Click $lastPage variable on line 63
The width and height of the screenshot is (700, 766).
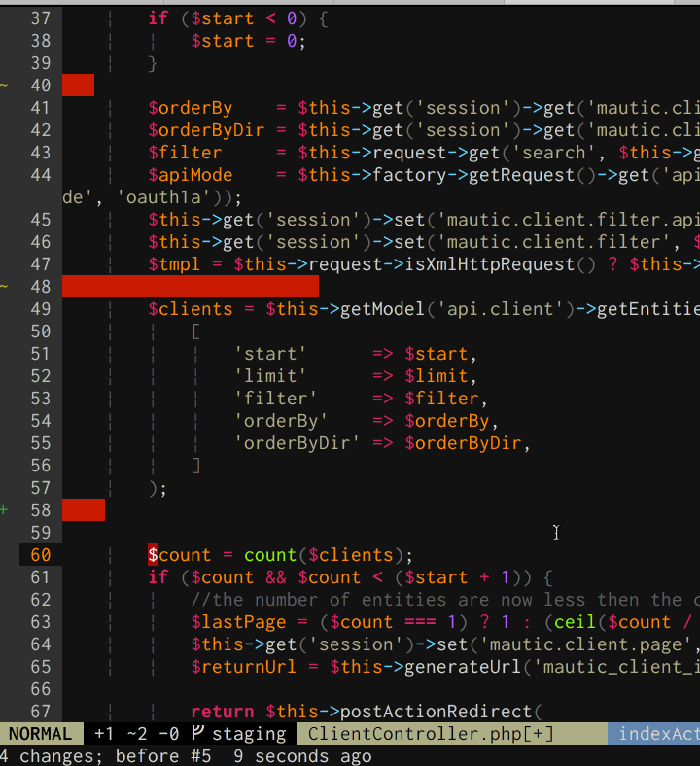[x=238, y=622]
